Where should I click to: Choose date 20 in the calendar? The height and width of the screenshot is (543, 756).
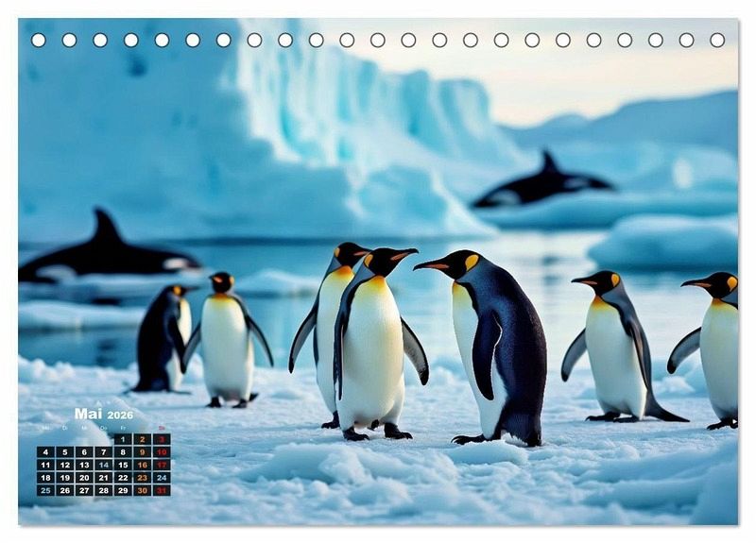pyautogui.click(x=83, y=478)
